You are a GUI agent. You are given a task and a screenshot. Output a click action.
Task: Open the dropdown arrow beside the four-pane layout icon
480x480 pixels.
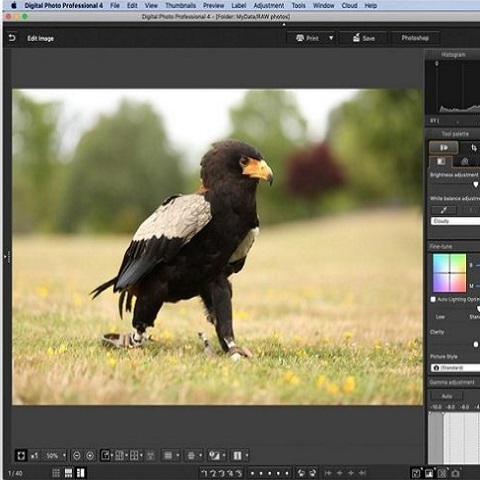(x=141, y=455)
